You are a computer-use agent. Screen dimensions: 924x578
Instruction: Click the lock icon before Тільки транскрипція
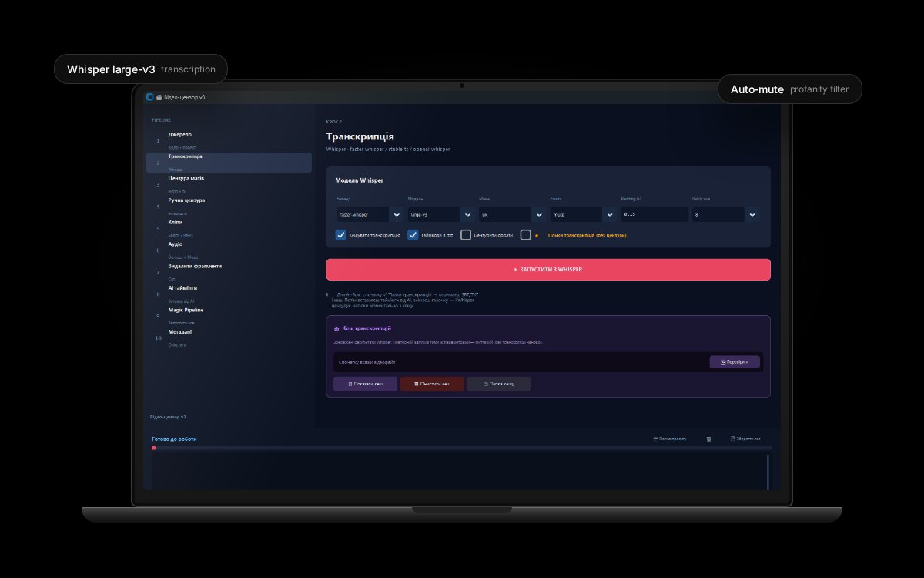click(537, 235)
